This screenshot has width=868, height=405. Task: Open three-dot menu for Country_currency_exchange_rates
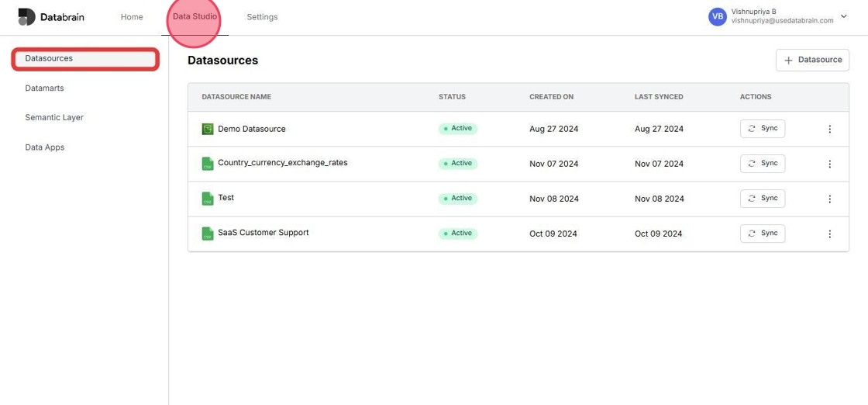pos(829,164)
